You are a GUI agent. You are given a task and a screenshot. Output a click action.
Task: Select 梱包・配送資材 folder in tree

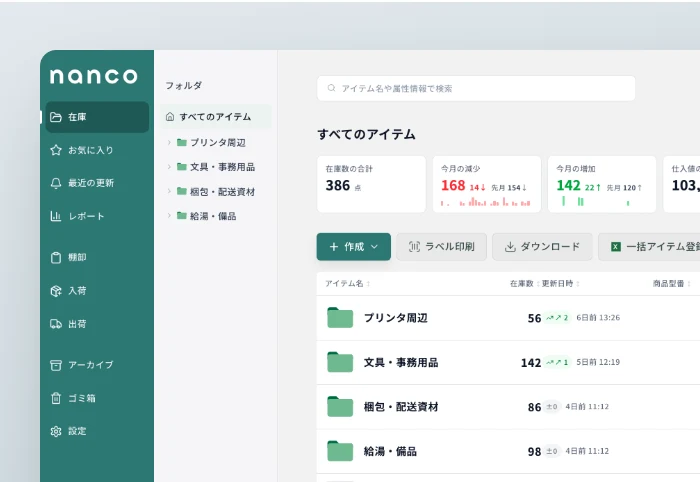coord(216,191)
